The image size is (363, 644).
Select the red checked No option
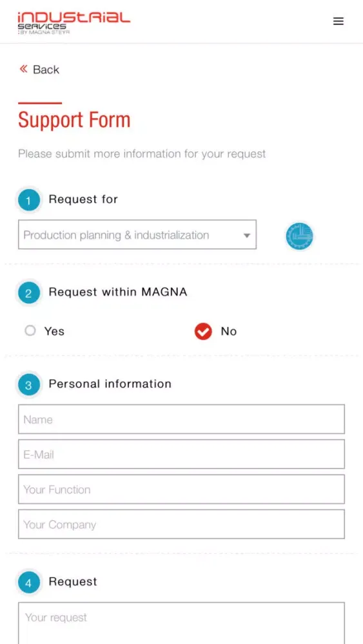[203, 332]
